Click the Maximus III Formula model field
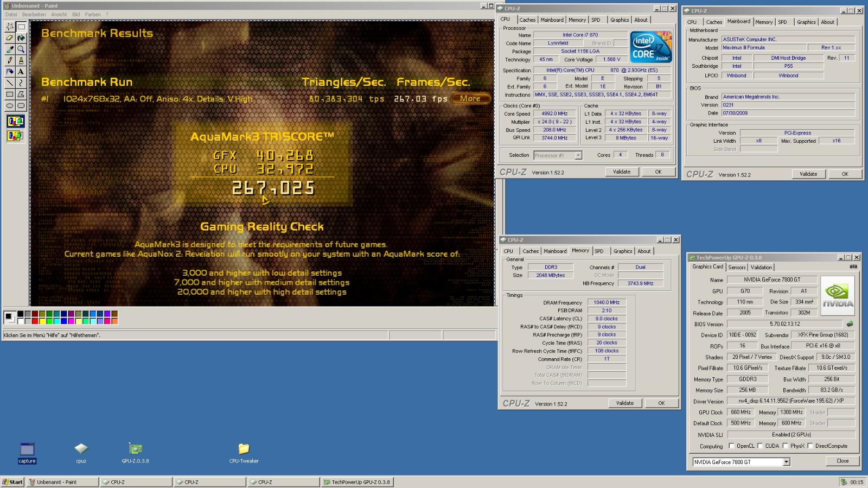The height and width of the screenshot is (488, 868). coord(763,48)
